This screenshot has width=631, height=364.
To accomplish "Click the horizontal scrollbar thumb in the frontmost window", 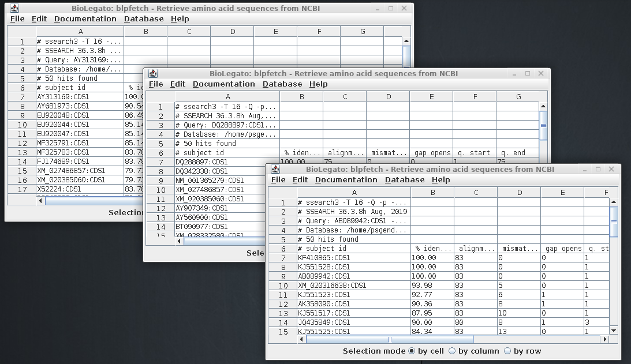I will coord(390,339).
